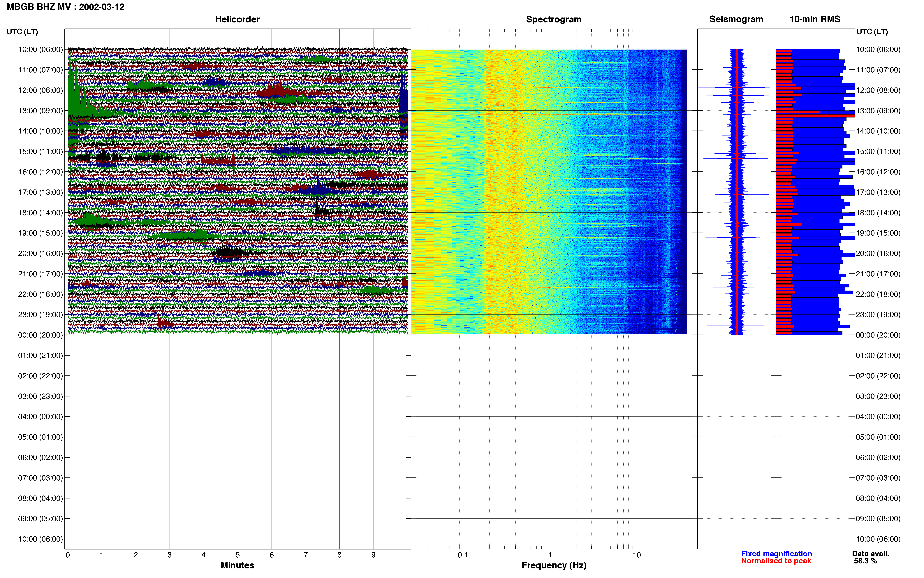
Task: Click the 'Seismogram' panel heading
Action: tap(736, 19)
